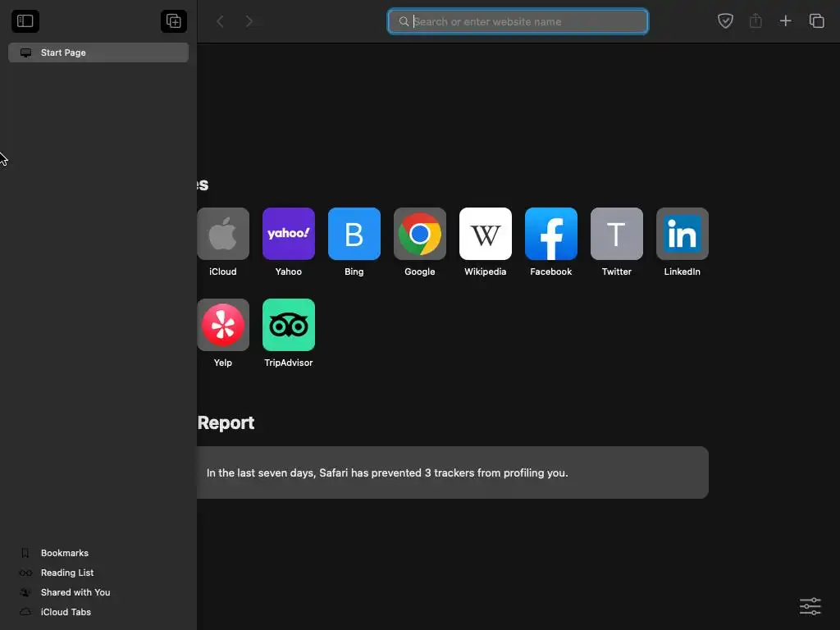Create a new tab group
Screen dimensions: 840x630
174,21
